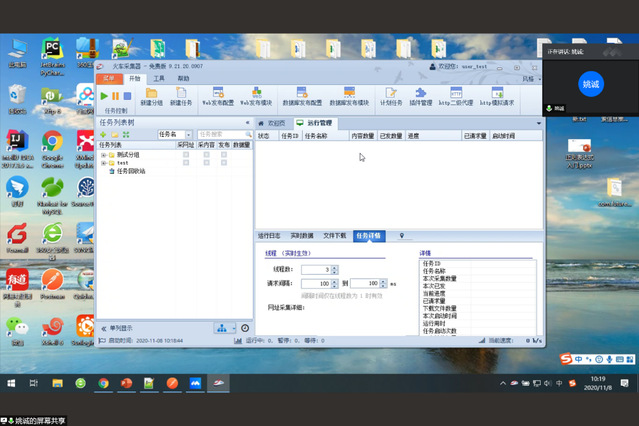The image size is (639, 426).
Task: Open the http模拟请求 request simulator
Action: [x=497, y=96]
